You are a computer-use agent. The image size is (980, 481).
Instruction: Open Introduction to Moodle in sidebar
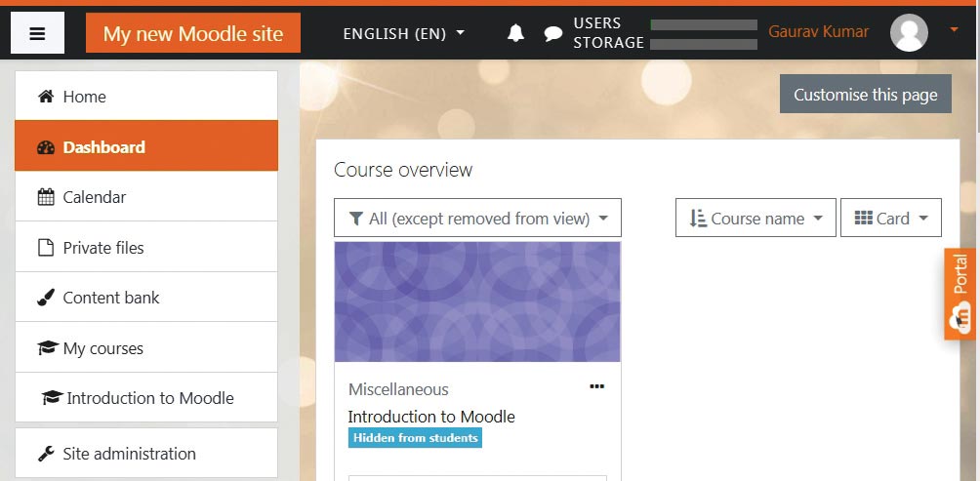point(146,397)
